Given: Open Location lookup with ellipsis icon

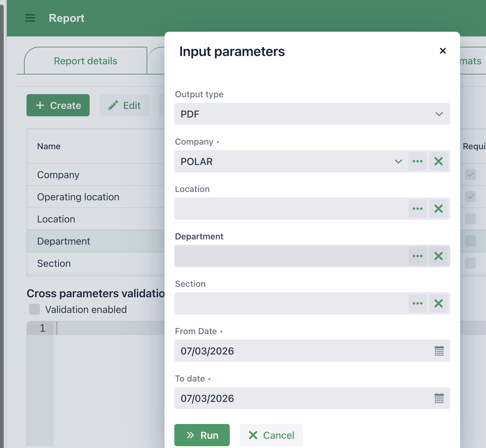Looking at the screenshot, I should point(417,209).
